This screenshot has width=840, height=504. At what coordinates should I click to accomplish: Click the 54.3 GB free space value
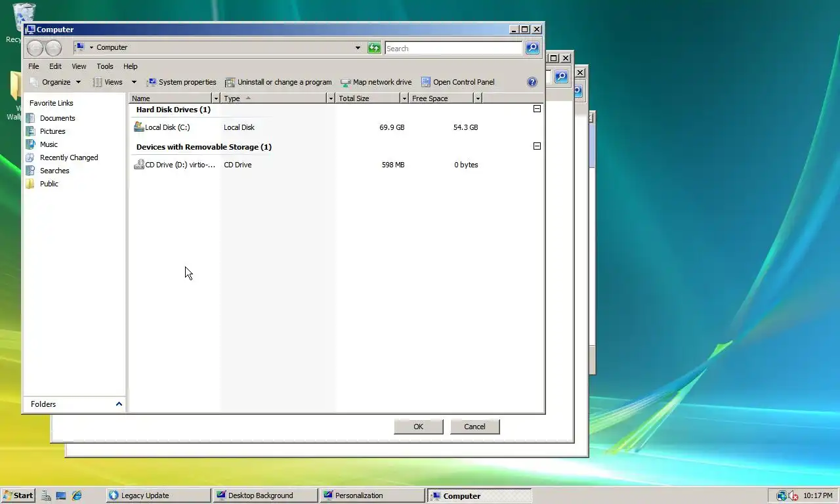tap(465, 127)
